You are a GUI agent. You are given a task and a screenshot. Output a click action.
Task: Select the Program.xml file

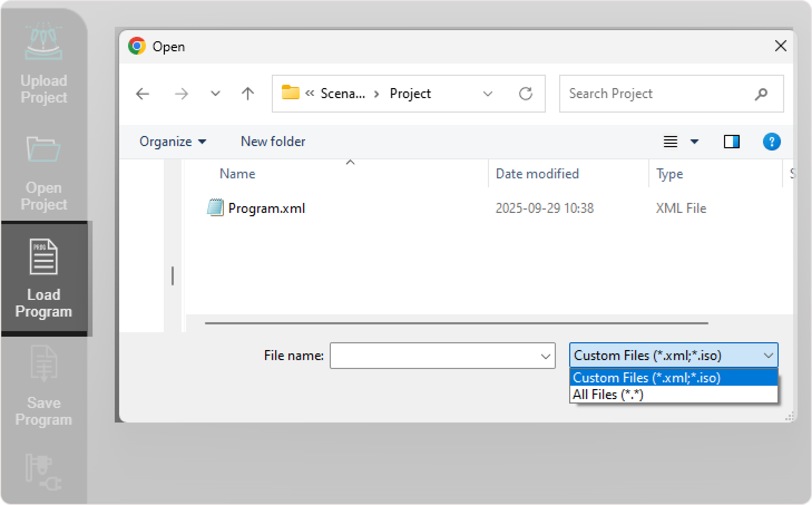[266, 208]
